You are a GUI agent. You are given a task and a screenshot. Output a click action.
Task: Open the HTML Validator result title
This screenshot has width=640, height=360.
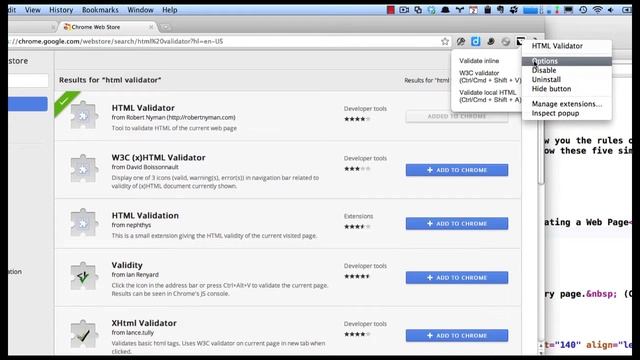[143, 108]
